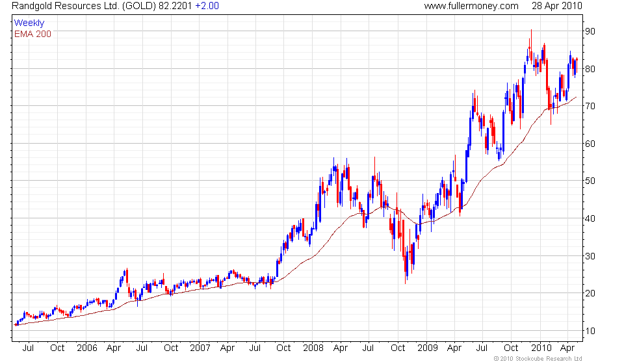
Task: Click the 50 price axis label
Action: [590, 181]
